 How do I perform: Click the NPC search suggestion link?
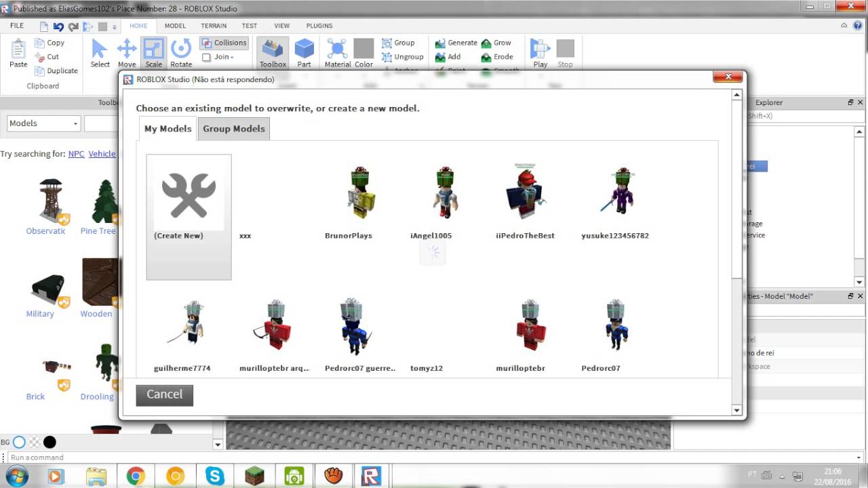pos(76,154)
